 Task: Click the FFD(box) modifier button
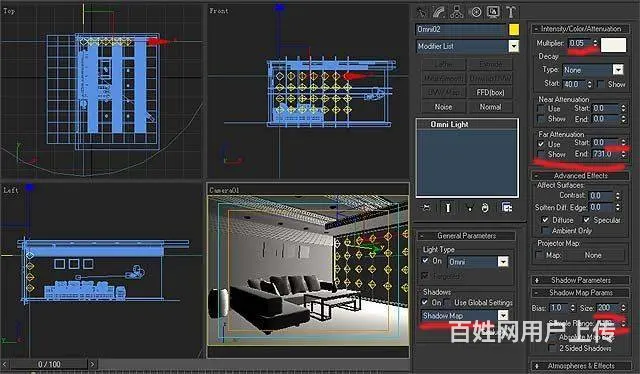click(x=490, y=93)
